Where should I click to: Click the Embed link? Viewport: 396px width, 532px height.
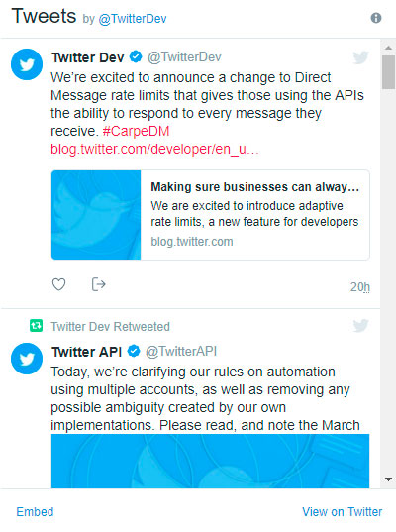click(35, 511)
